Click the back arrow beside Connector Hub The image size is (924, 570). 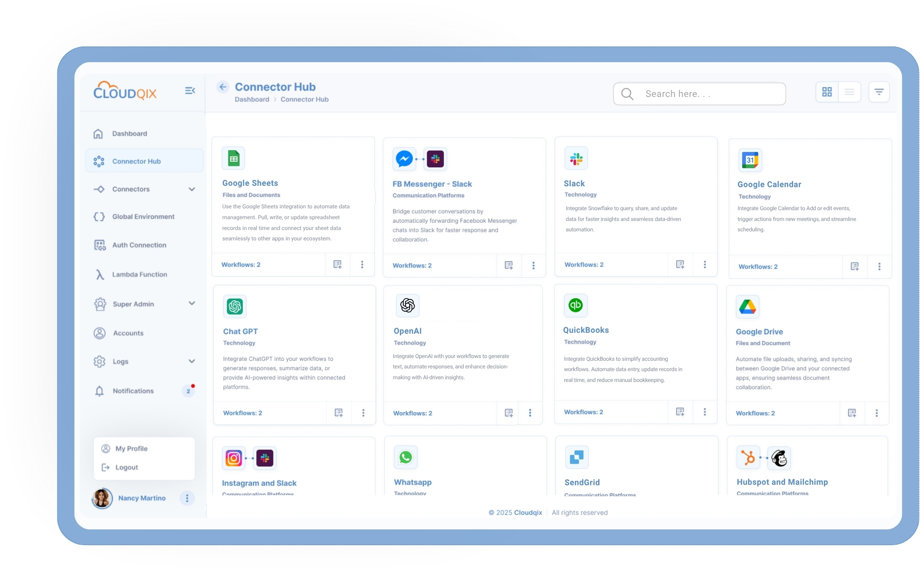pos(223,87)
